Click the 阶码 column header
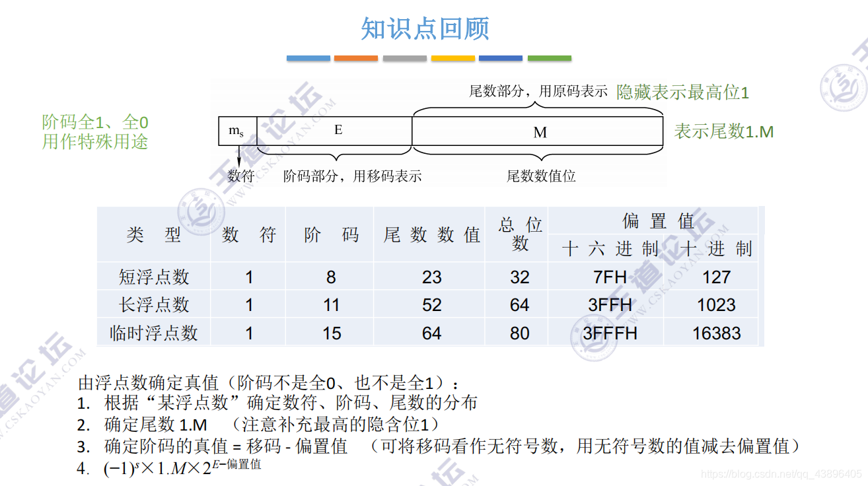Screen dimensions: 868x486 tap(331, 234)
